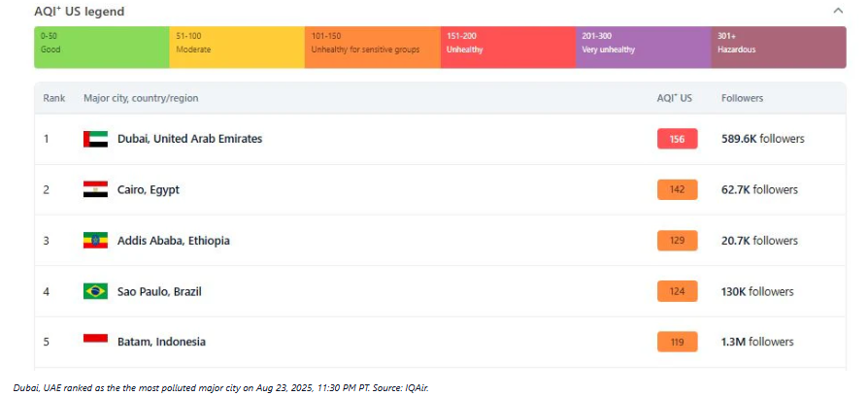The width and height of the screenshot is (868, 396).
Task: Open Sao Paulo, Brazil city page
Action: [159, 291]
